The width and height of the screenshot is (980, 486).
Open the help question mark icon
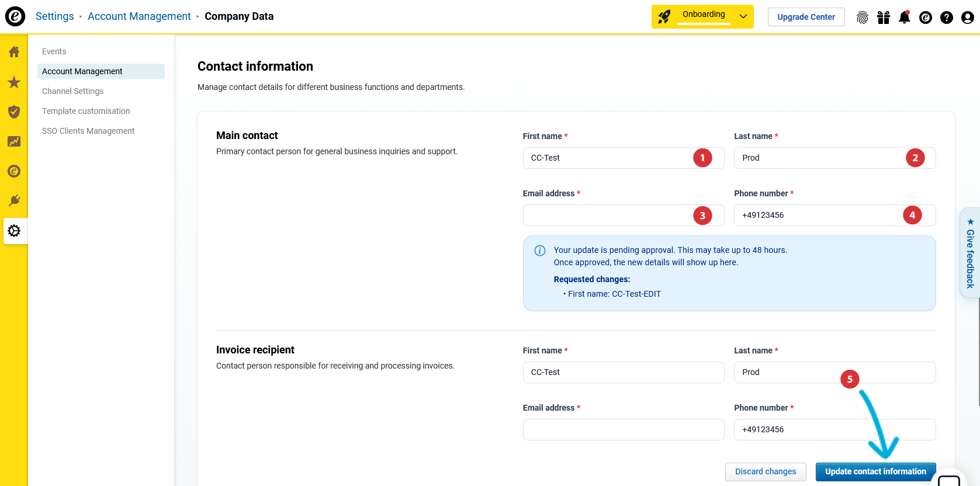point(946,18)
